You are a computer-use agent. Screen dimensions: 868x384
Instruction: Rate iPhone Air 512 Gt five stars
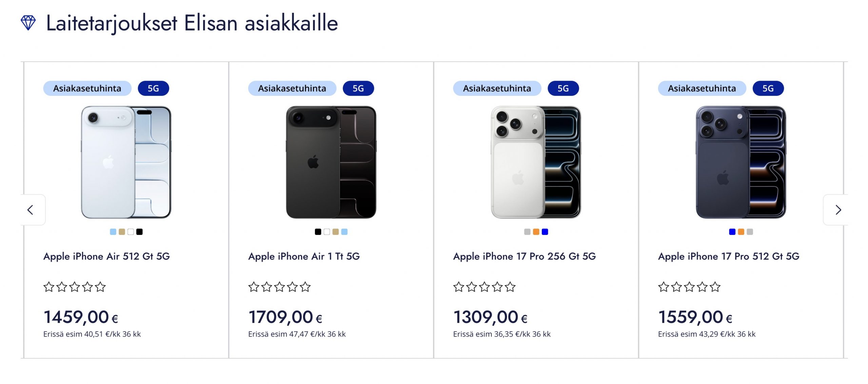[x=100, y=287]
